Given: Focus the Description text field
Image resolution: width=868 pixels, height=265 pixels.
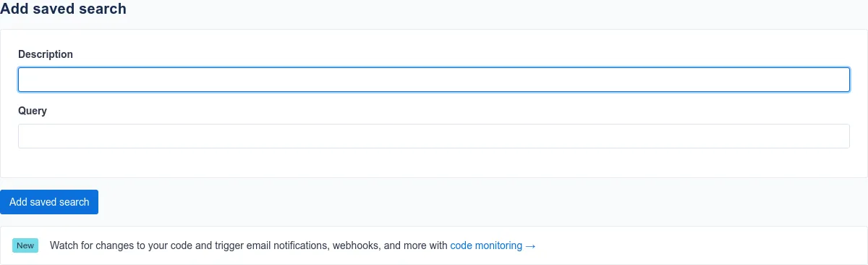Looking at the screenshot, I should [x=434, y=80].
